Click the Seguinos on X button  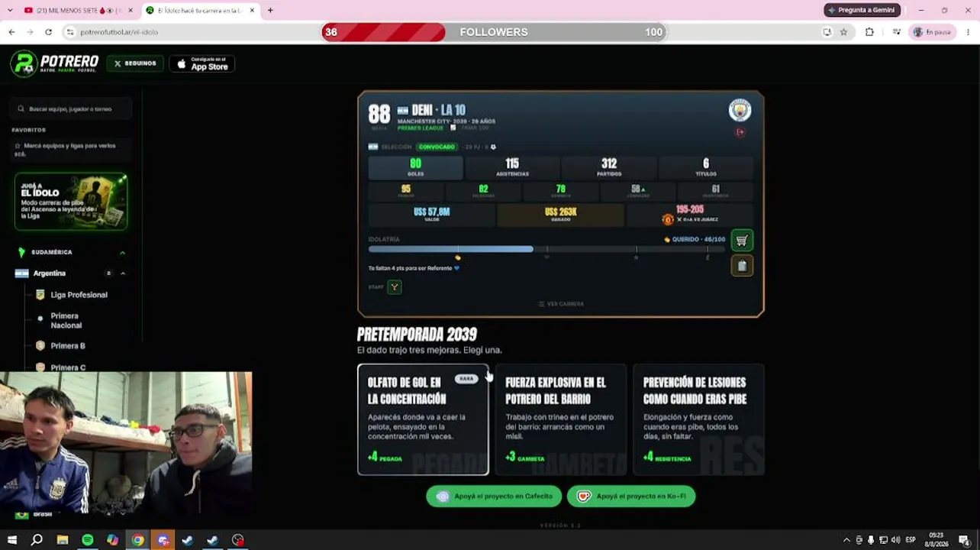tap(135, 64)
